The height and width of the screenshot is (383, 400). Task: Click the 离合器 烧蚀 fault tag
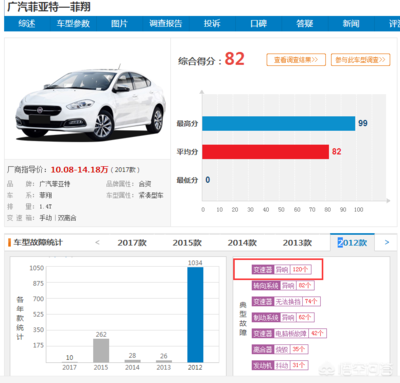[280, 349]
